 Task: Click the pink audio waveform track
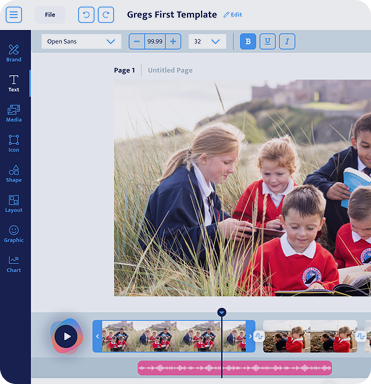[235, 368]
